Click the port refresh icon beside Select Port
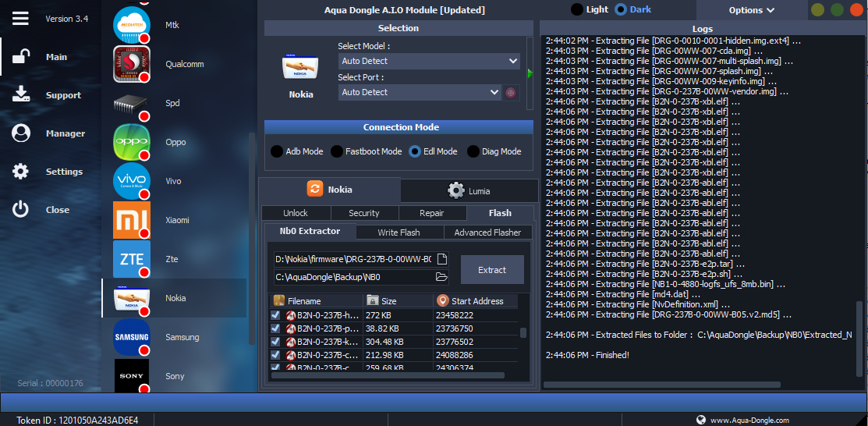This screenshot has width=868, height=426. pyautogui.click(x=512, y=92)
